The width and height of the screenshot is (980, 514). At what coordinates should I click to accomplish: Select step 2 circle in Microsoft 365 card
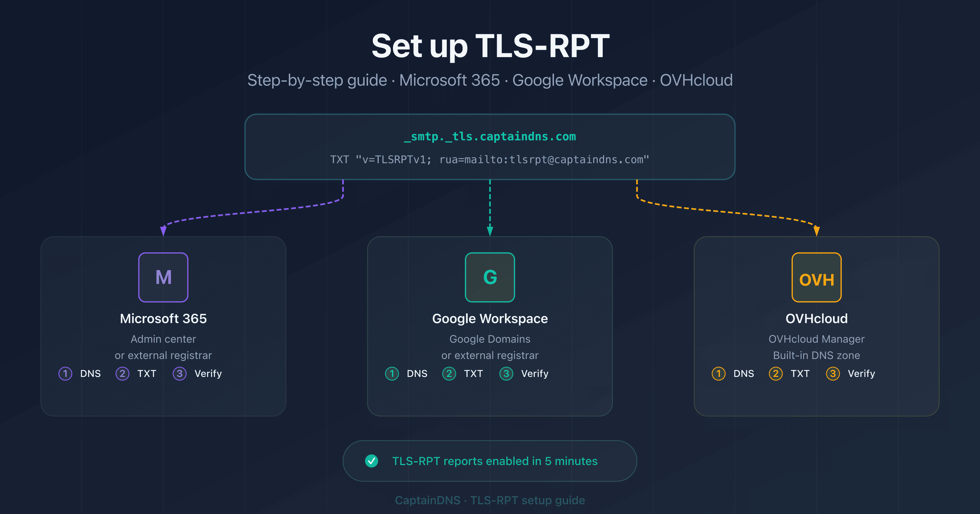[x=122, y=373]
